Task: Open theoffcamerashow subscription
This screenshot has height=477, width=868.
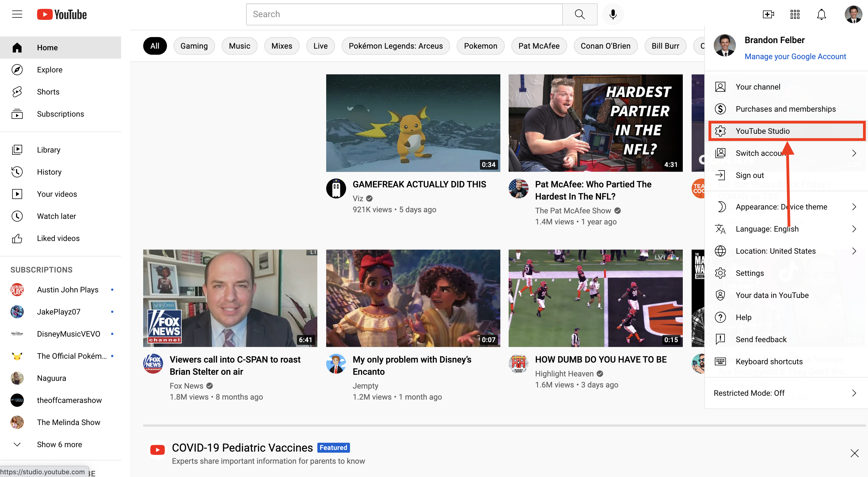Action: point(61,400)
